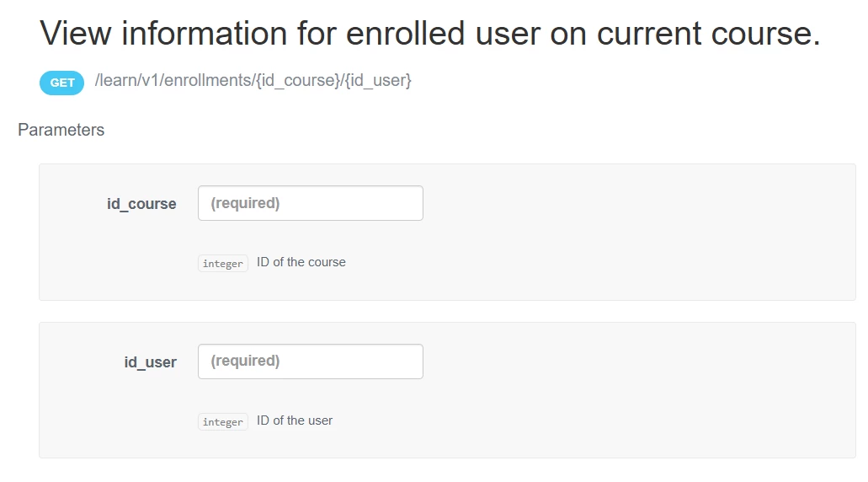Click the integer type badge for id_user
Image resolution: width=868 pixels, height=482 pixels.
click(223, 422)
